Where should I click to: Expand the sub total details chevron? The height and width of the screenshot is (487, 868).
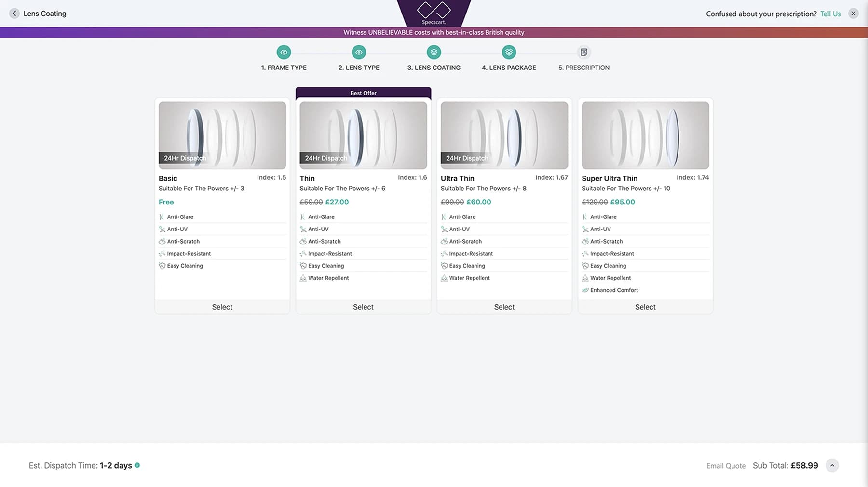click(x=832, y=465)
